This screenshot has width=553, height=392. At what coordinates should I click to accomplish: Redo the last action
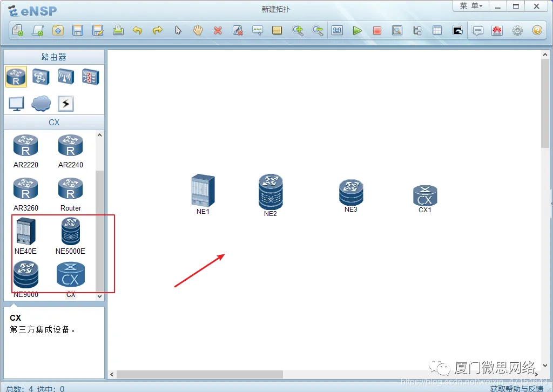[x=158, y=30]
